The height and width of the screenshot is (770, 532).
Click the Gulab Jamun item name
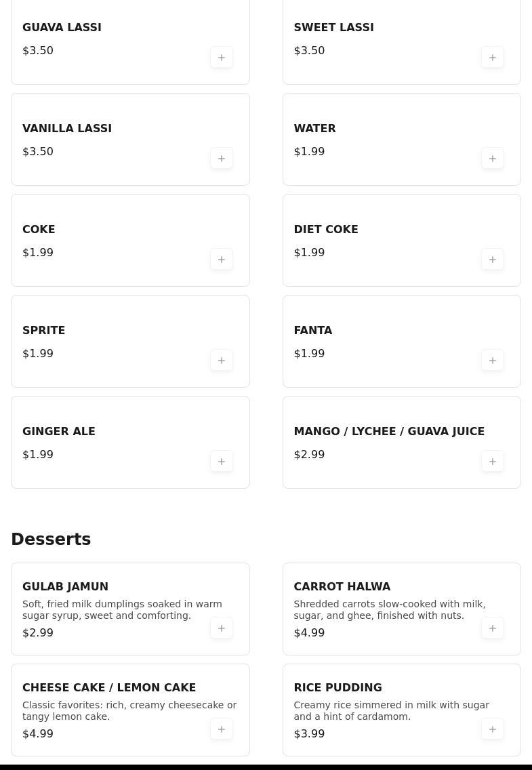pos(65,586)
